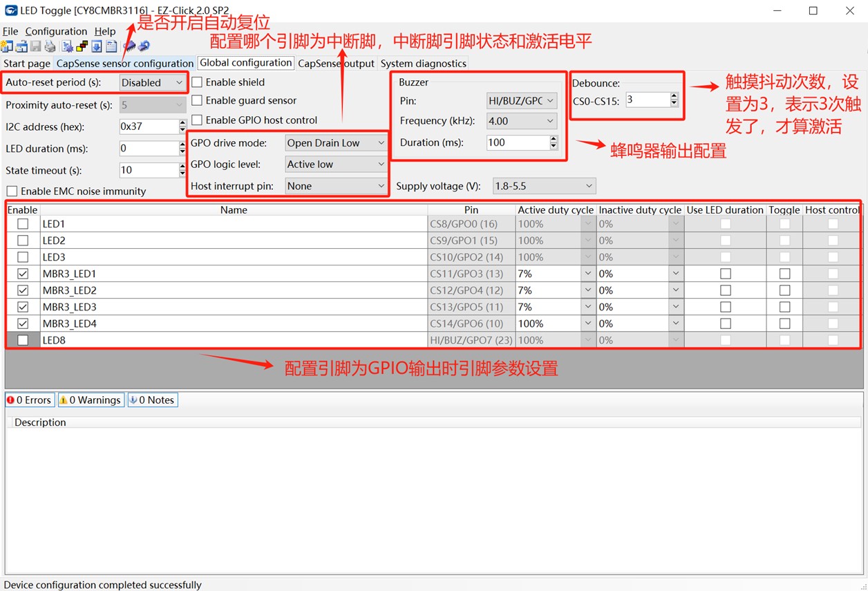Open the Configuration menu
The width and height of the screenshot is (868, 591).
coord(56,32)
